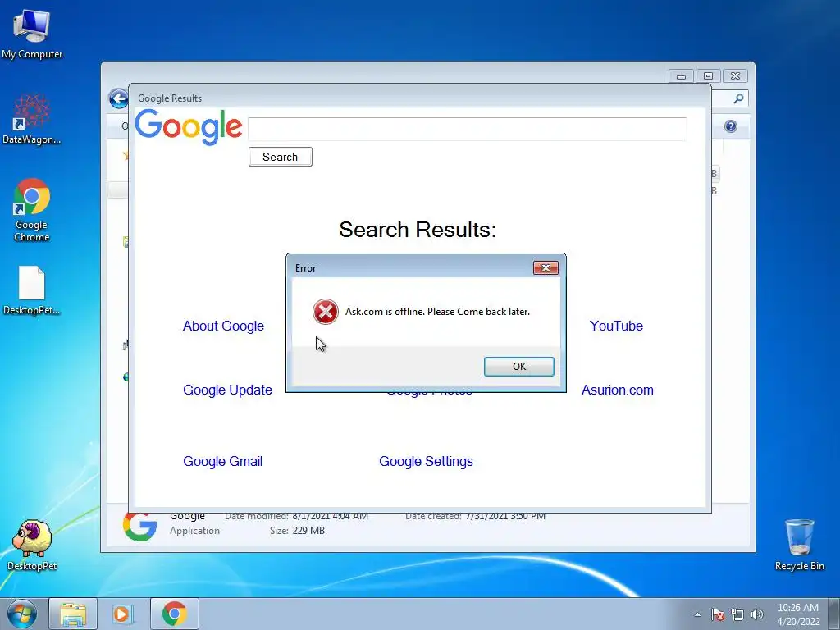Open the DataWagon desktop shortcut
840x630 pixels.
point(32,120)
